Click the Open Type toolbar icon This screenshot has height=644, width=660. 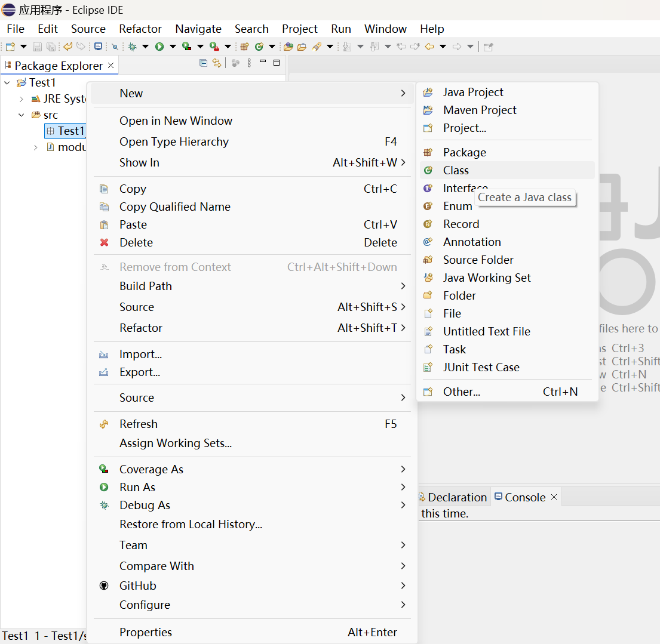pyautogui.click(x=288, y=47)
